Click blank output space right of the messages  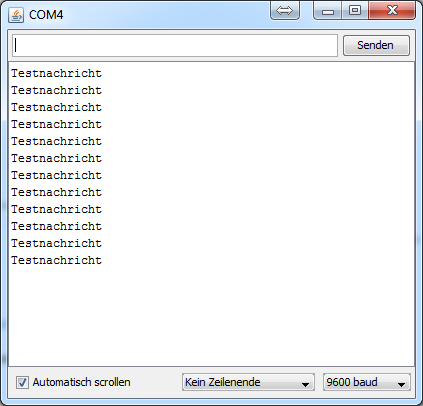pyautogui.click(x=258, y=167)
